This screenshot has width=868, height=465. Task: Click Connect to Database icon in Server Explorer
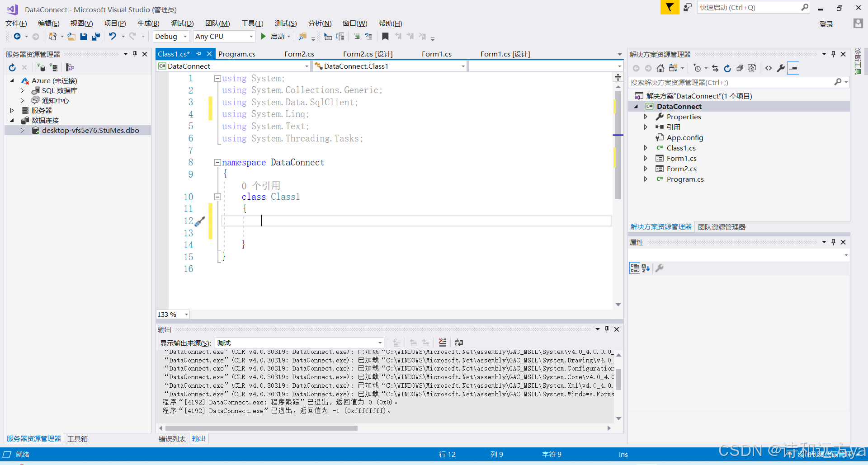[41, 67]
